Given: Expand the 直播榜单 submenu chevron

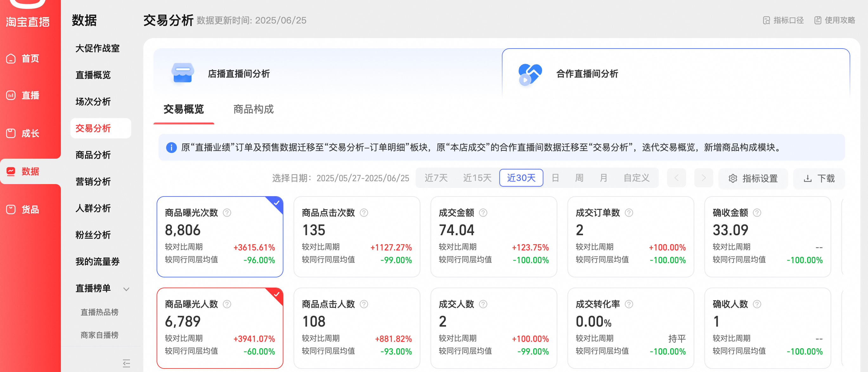Looking at the screenshot, I should tap(126, 289).
